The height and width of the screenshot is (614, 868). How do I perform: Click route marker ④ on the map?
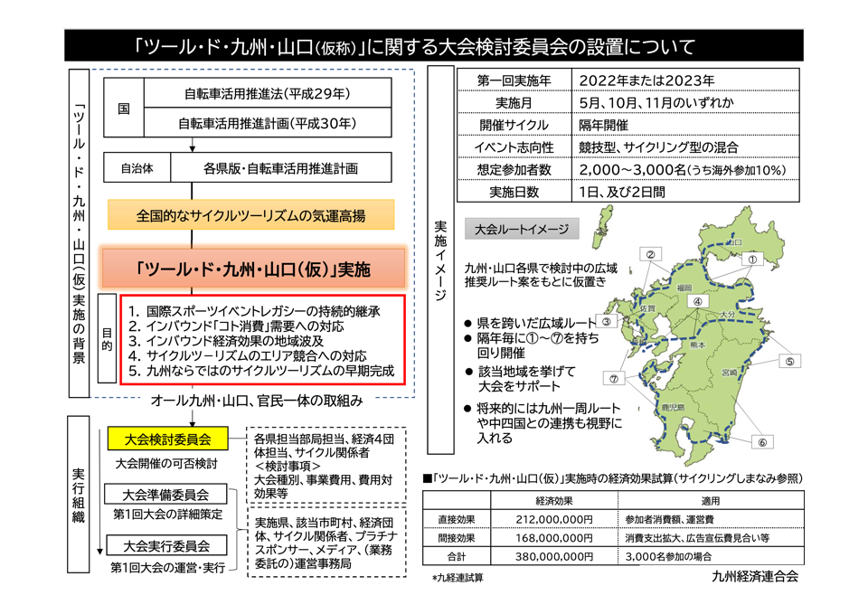(x=697, y=301)
